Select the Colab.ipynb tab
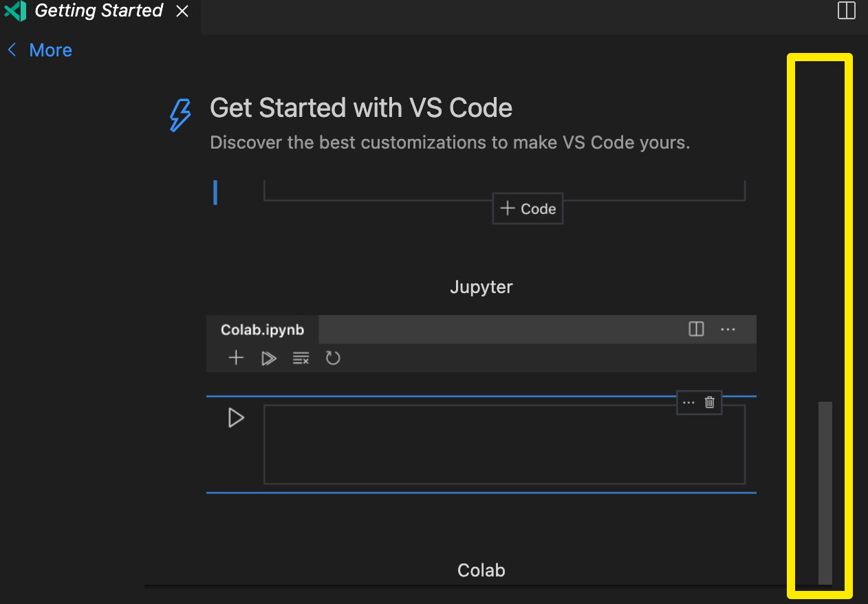The height and width of the screenshot is (604, 868). (x=263, y=330)
